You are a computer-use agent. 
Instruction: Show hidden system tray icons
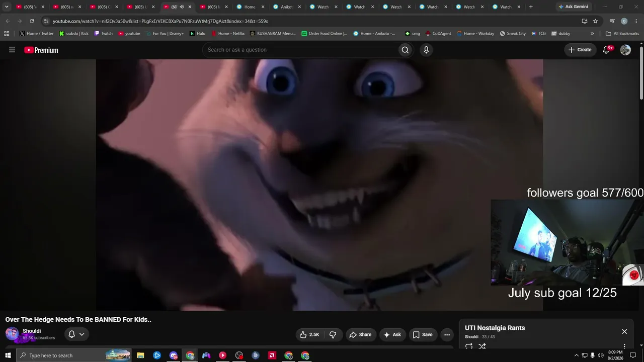tap(576, 355)
